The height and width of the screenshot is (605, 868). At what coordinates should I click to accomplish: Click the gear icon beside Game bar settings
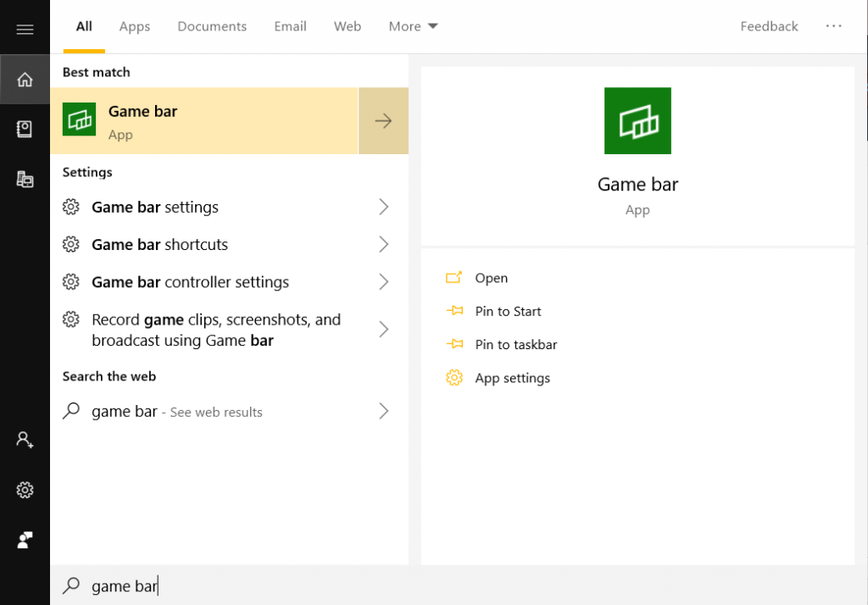71,207
